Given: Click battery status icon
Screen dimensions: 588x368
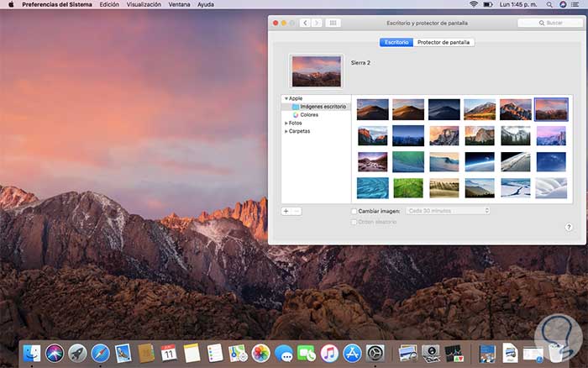Looking at the screenshot, I should click(x=488, y=4).
